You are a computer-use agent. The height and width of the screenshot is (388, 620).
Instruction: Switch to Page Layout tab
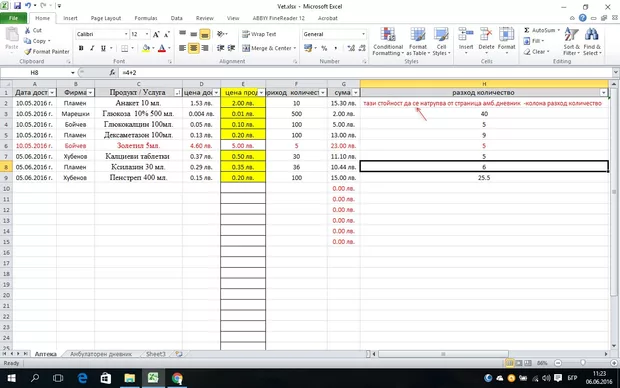(x=106, y=18)
